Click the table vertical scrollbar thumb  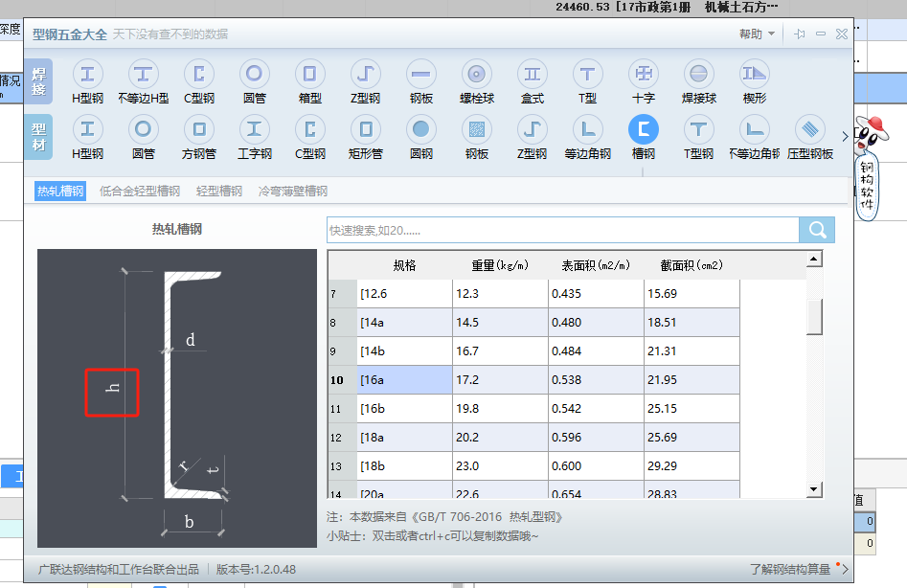814,317
